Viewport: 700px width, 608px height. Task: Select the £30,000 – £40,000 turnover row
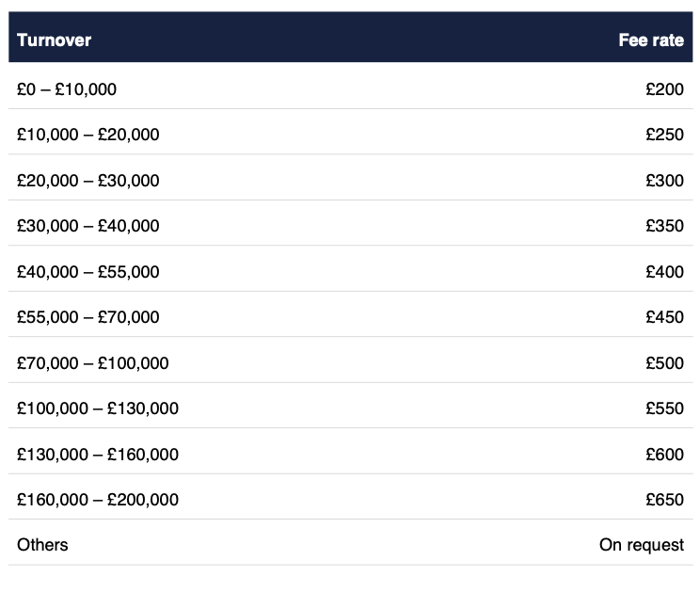(88, 226)
